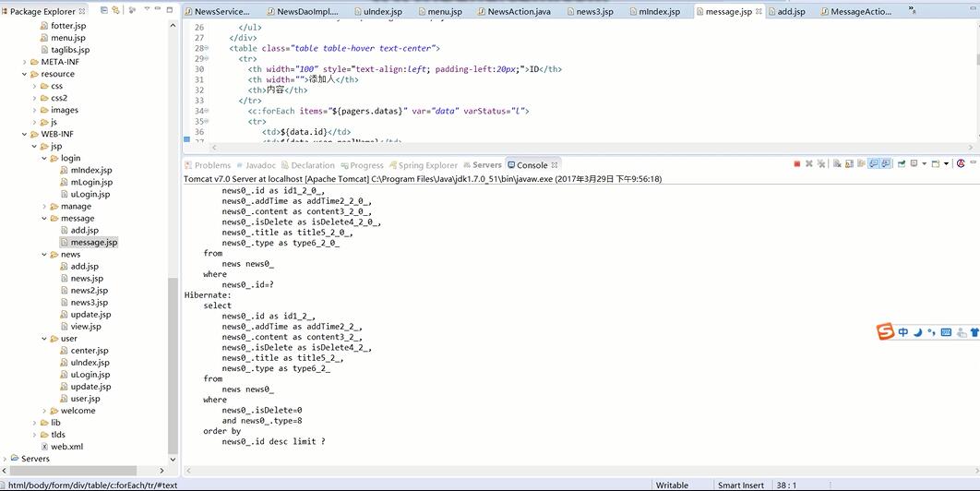980x491 pixels.
Task: Close the message.jsp editor tab
Action: [x=759, y=11]
